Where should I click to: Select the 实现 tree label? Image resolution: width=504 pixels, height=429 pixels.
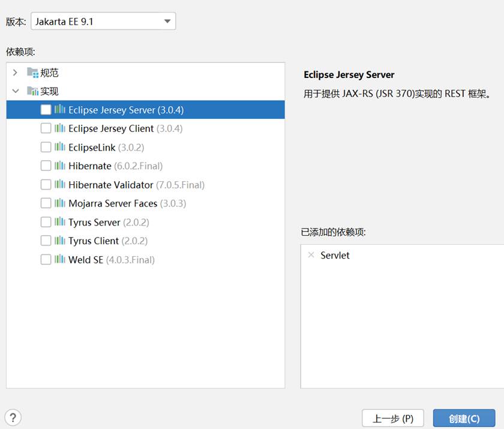pos(49,91)
